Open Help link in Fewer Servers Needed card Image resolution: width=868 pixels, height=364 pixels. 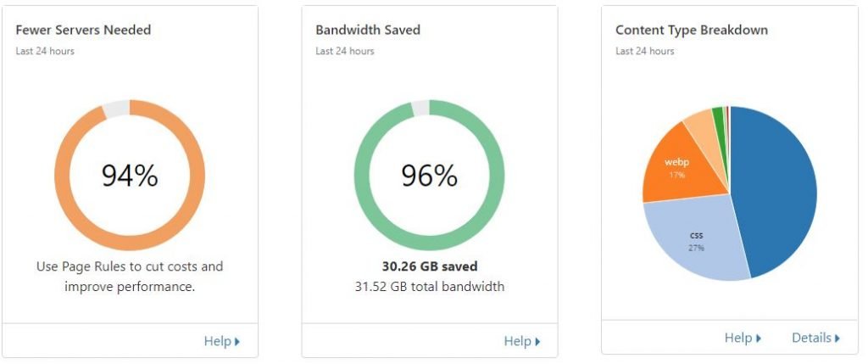click(x=218, y=341)
